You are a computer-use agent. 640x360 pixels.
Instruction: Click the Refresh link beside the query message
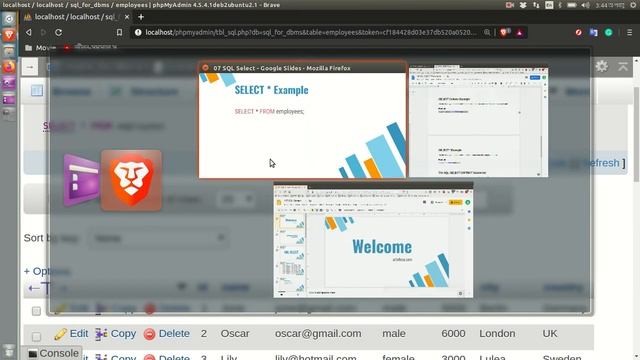click(603, 163)
